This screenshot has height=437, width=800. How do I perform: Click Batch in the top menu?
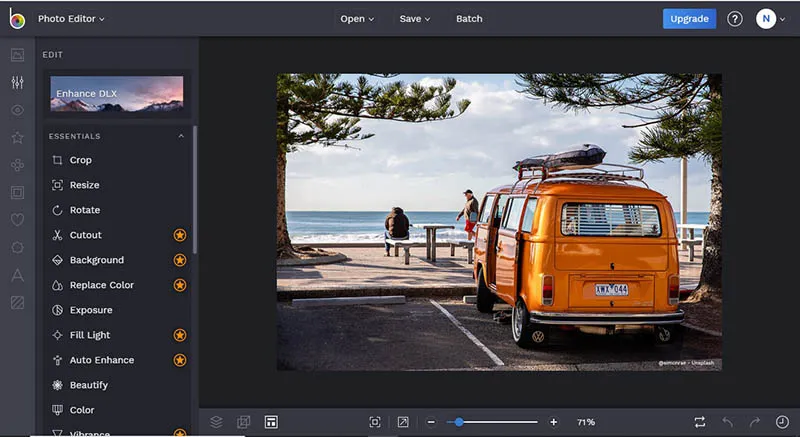point(469,19)
